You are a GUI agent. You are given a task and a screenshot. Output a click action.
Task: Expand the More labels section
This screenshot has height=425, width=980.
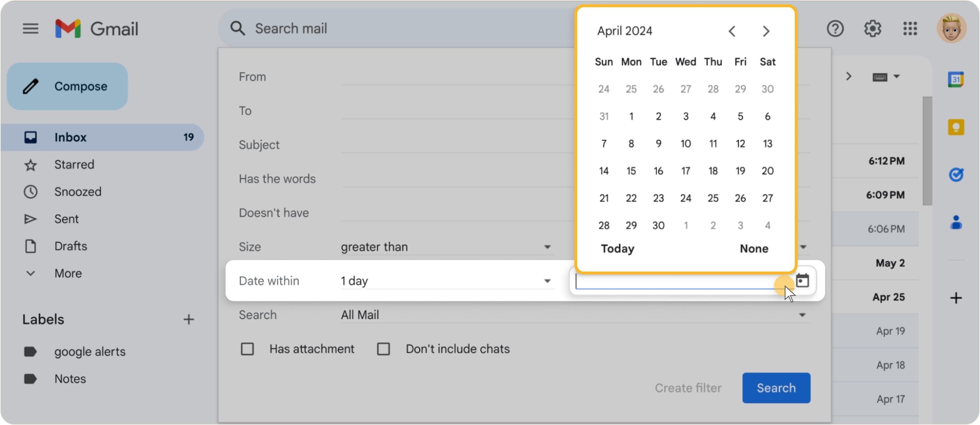pyautogui.click(x=69, y=273)
